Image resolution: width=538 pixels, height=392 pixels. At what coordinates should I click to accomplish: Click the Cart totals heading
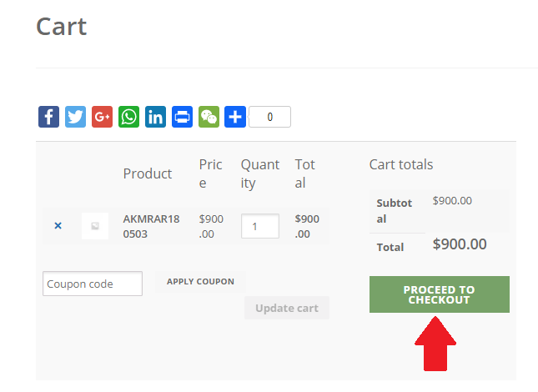point(401,164)
